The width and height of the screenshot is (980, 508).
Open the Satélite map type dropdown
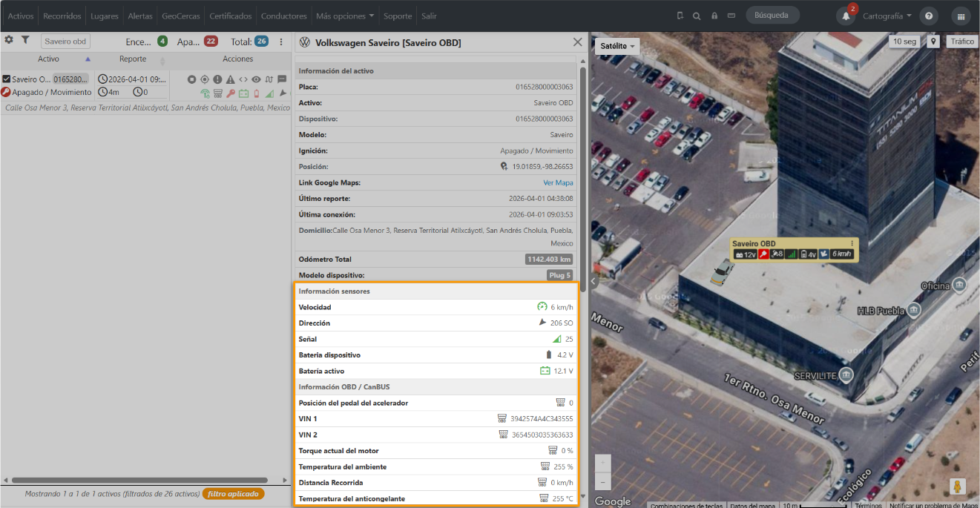(618, 46)
